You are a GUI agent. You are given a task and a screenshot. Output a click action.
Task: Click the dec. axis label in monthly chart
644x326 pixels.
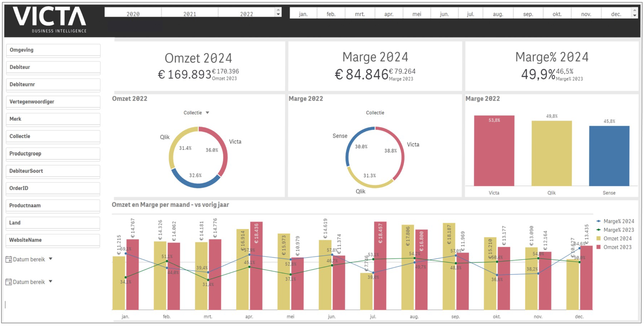pyautogui.click(x=579, y=317)
